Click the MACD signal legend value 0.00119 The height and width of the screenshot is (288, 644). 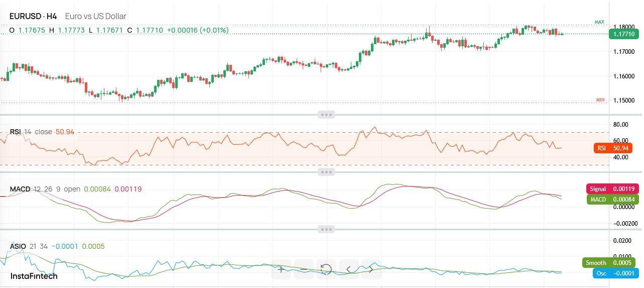coord(128,189)
